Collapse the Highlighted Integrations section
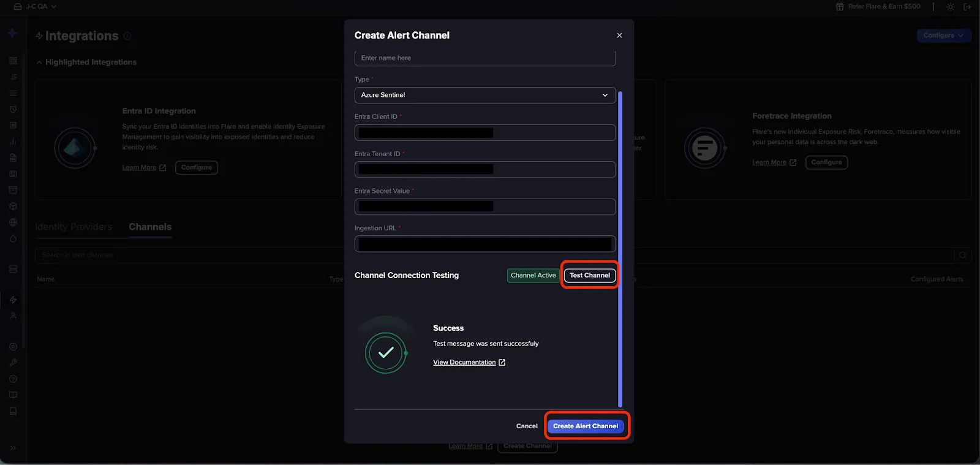The height and width of the screenshot is (465, 980). [86, 62]
